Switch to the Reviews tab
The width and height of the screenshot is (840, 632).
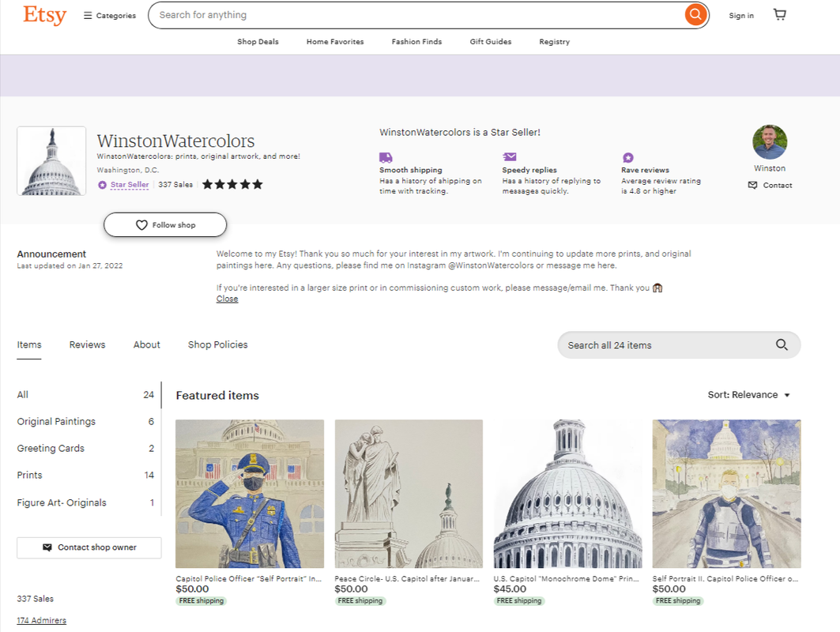pos(88,344)
